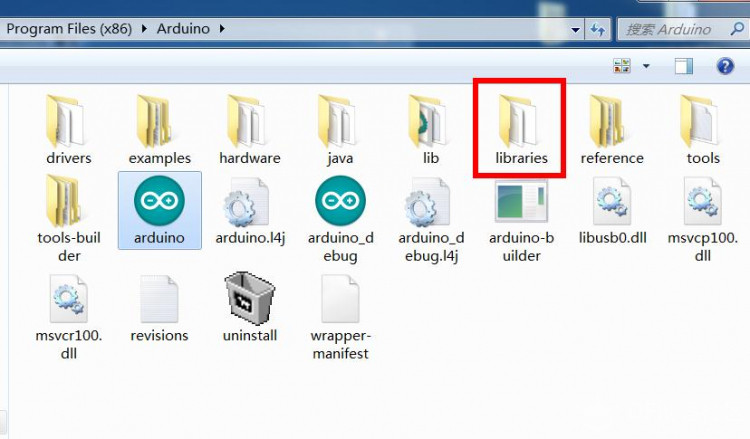Open the view options dropdown arrow
Viewport: 750px width, 439px height.
tap(646, 66)
